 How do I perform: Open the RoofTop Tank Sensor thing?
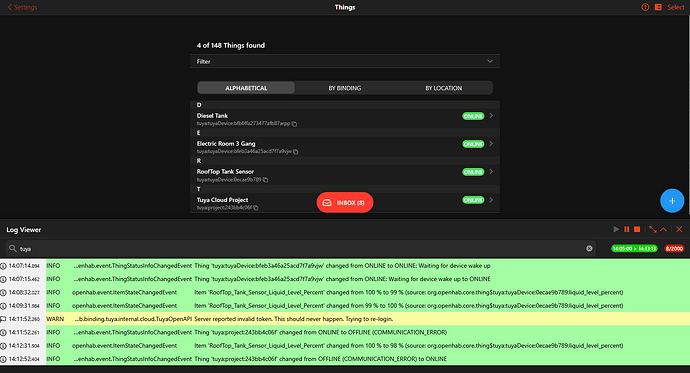(x=345, y=175)
